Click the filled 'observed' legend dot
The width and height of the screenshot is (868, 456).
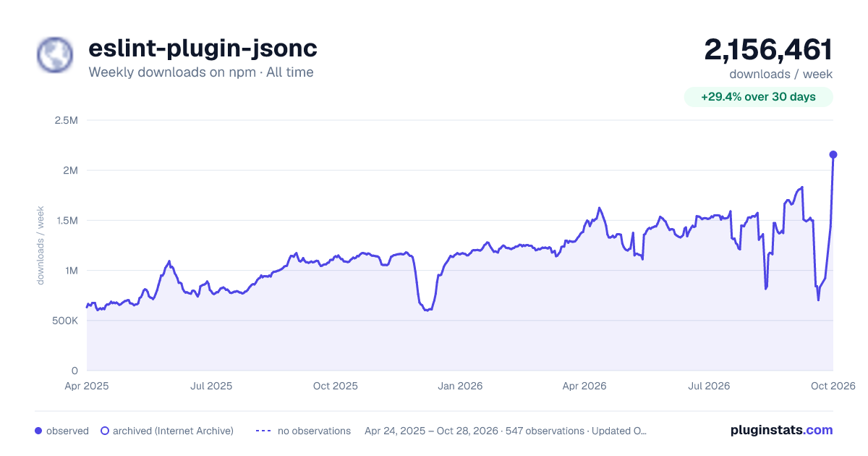pos(38,431)
